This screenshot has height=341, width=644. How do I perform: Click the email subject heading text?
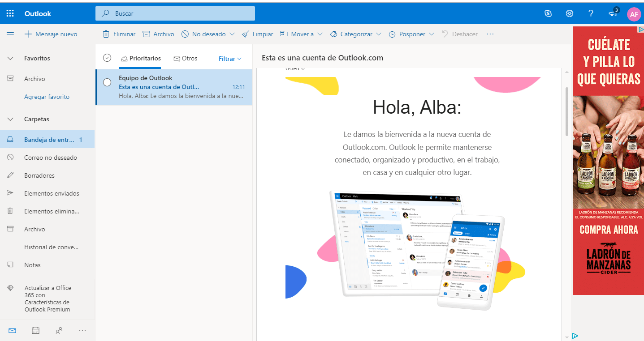[x=322, y=58]
